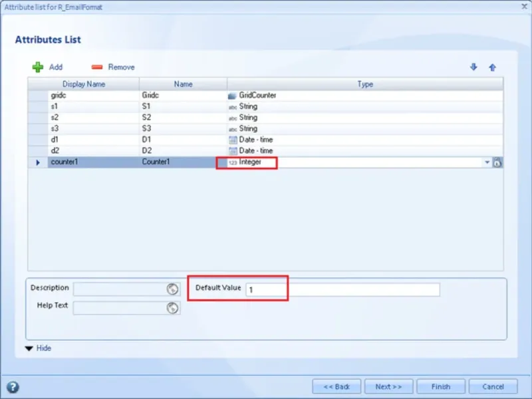Click the Hide label text
532x399 pixels.
(44, 348)
